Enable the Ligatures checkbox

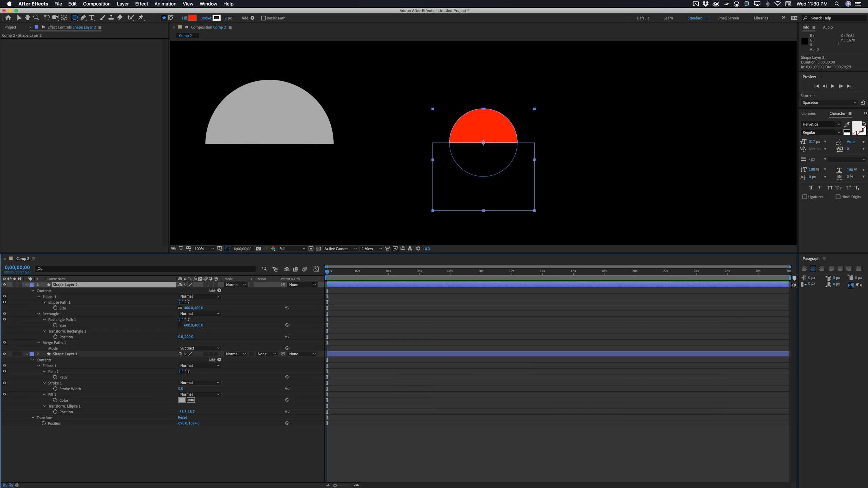point(805,197)
